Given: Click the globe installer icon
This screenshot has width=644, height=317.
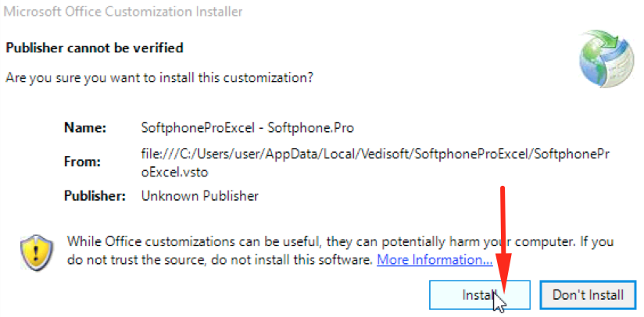Looking at the screenshot, I should (603, 59).
